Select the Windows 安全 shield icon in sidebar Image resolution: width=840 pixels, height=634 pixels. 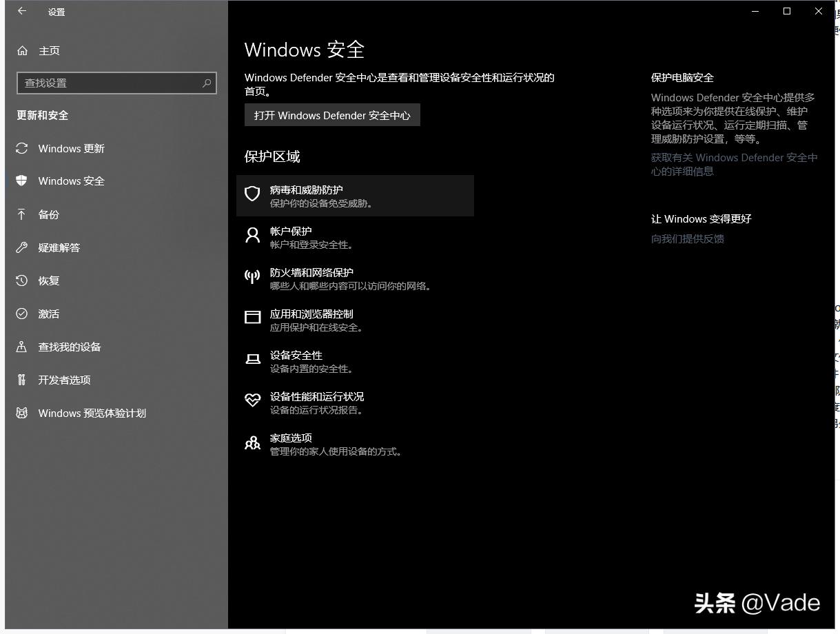[21, 181]
